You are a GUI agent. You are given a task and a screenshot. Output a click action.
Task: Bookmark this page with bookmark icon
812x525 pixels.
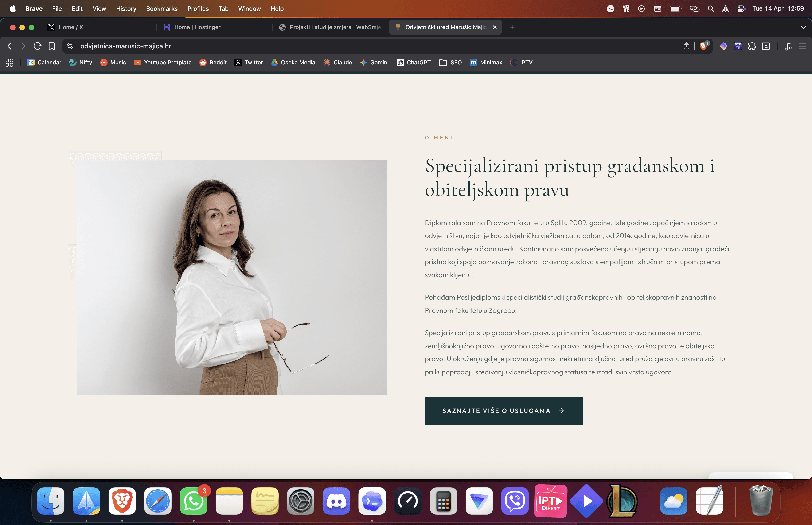click(51, 46)
